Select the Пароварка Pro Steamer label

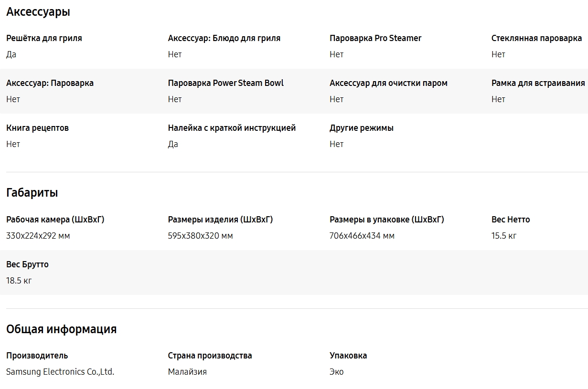pos(375,38)
